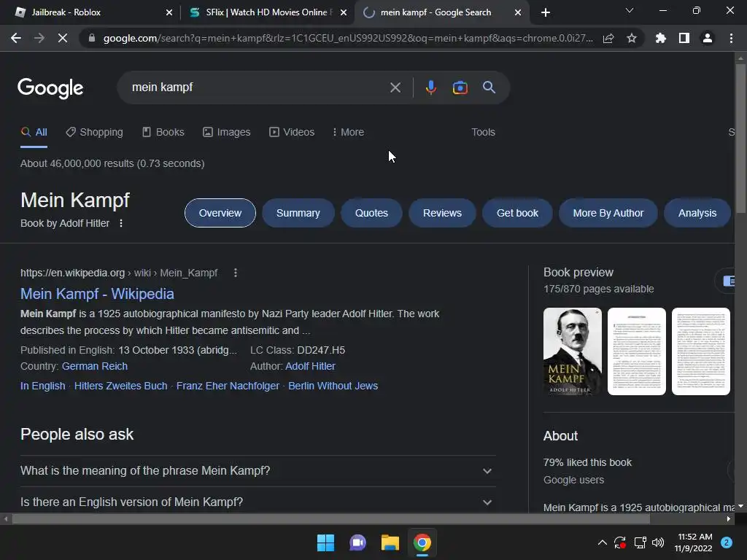747x560 pixels.
Task: Open book cover preview thumbnail
Action: tap(572, 351)
